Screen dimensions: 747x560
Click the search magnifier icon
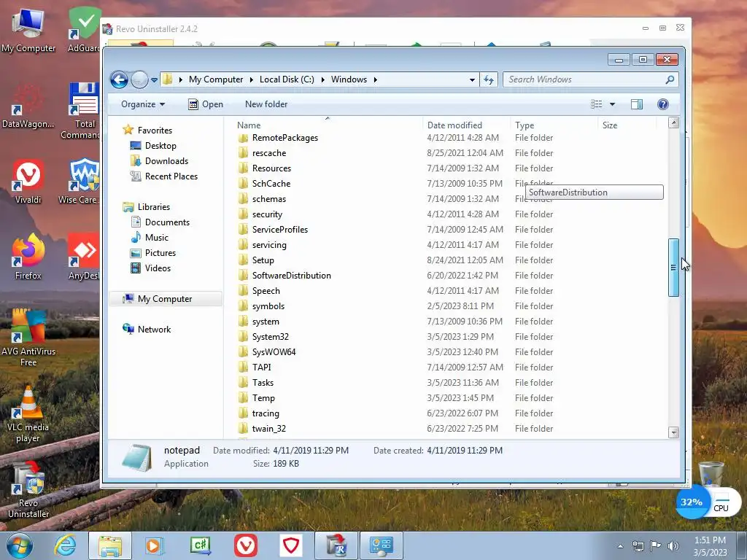point(670,79)
